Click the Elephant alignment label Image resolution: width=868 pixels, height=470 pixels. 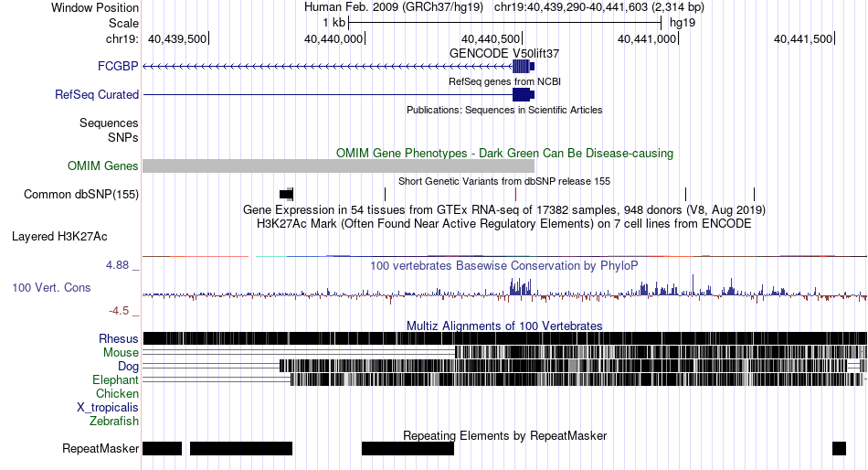pos(115,379)
